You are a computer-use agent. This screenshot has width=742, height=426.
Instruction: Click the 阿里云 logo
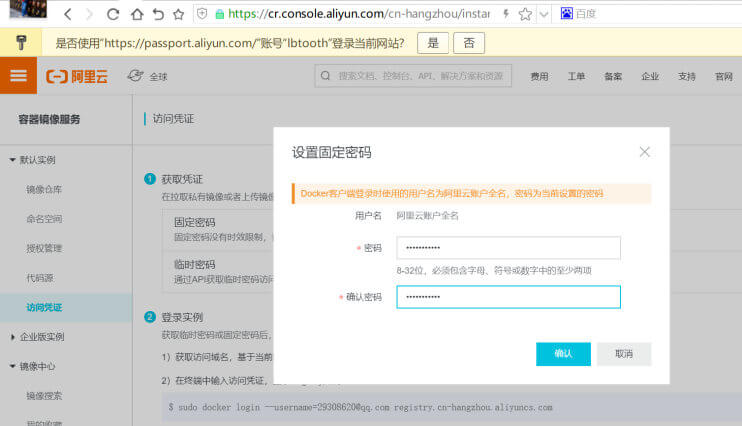(77, 76)
